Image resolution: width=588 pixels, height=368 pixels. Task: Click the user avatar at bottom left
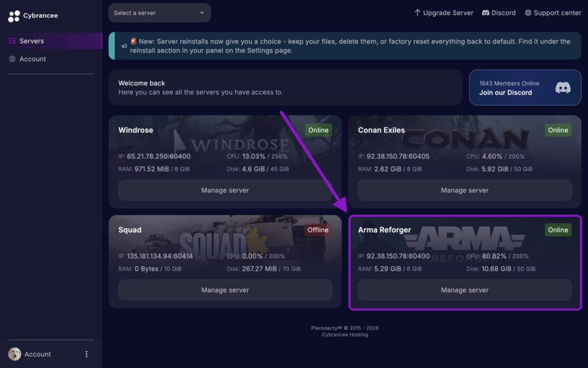(x=14, y=354)
